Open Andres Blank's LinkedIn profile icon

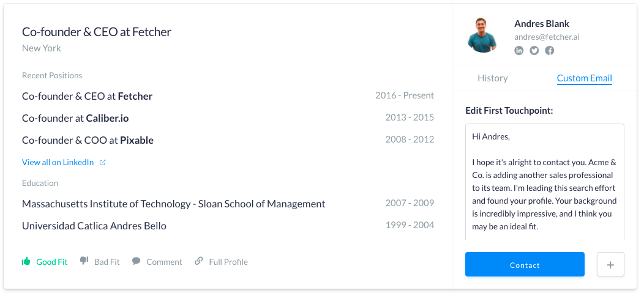pos(519,50)
